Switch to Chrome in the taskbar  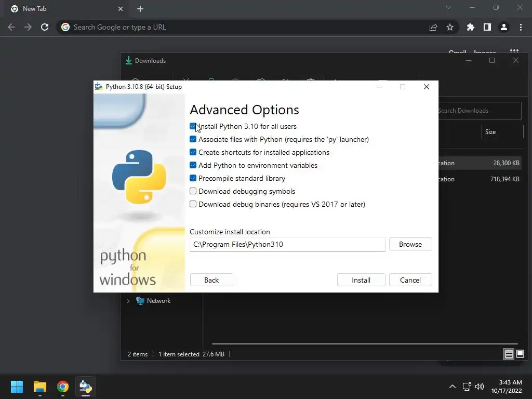tap(63, 387)
